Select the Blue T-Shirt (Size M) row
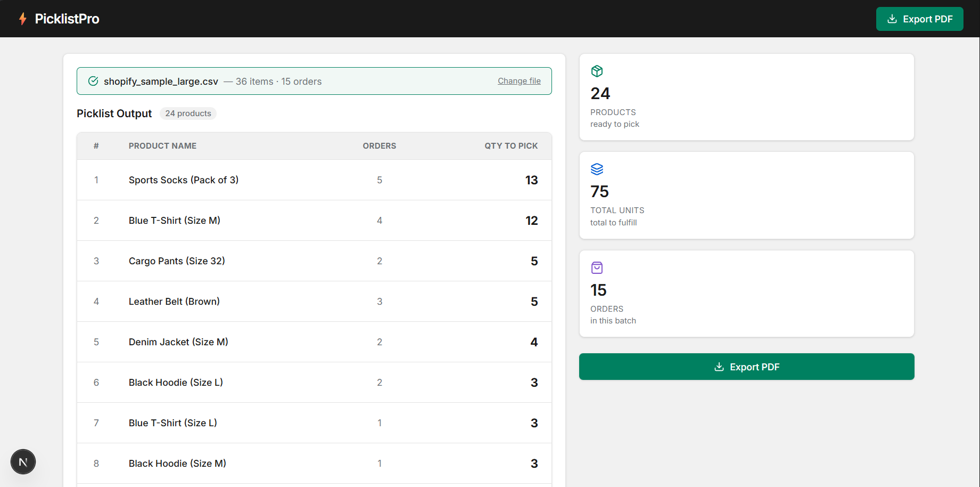The height and width of the screenshot is (487, 980). click(314, 221)
